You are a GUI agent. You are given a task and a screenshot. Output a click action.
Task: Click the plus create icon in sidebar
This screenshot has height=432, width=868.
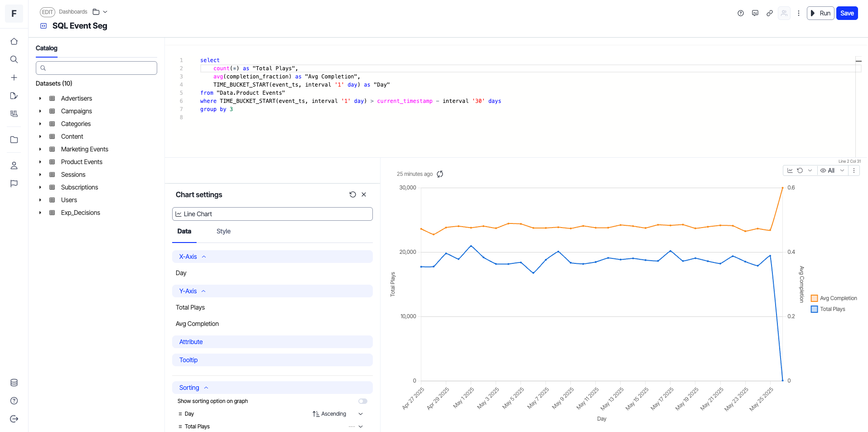tap(14, 78)
